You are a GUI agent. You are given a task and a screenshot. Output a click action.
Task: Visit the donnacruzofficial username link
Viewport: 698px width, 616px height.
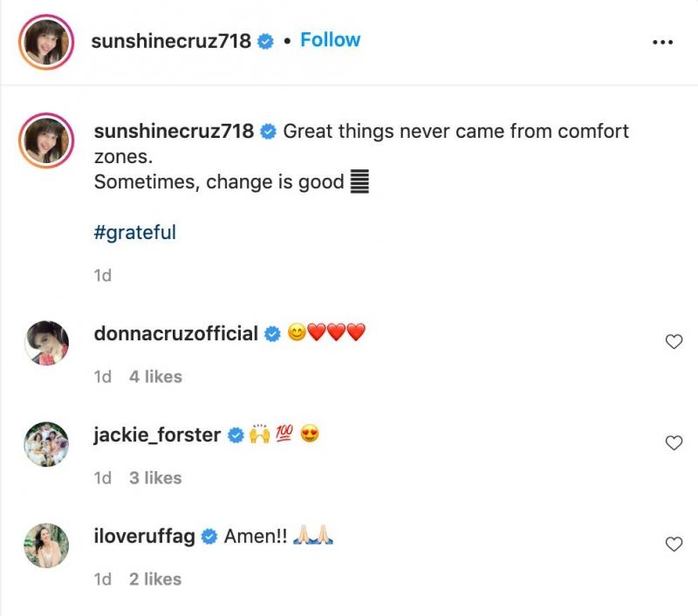(175, 333)
